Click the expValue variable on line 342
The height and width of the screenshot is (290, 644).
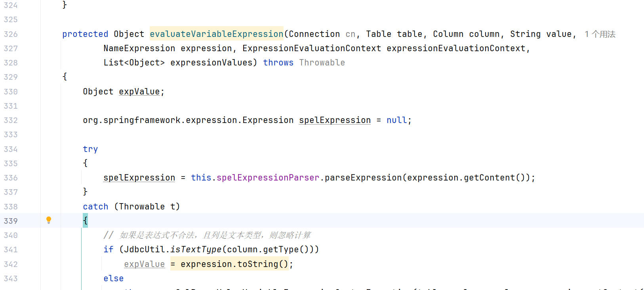pyautogui.click(x=144, y=264)
